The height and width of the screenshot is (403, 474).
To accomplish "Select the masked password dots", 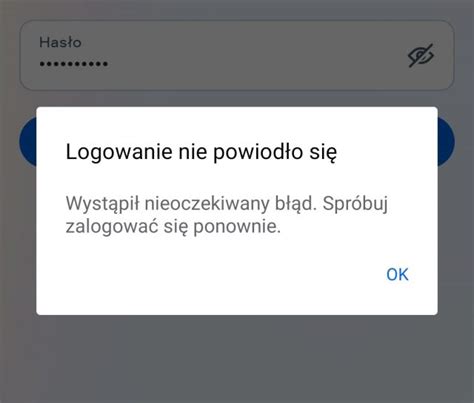I will (73, 64).
